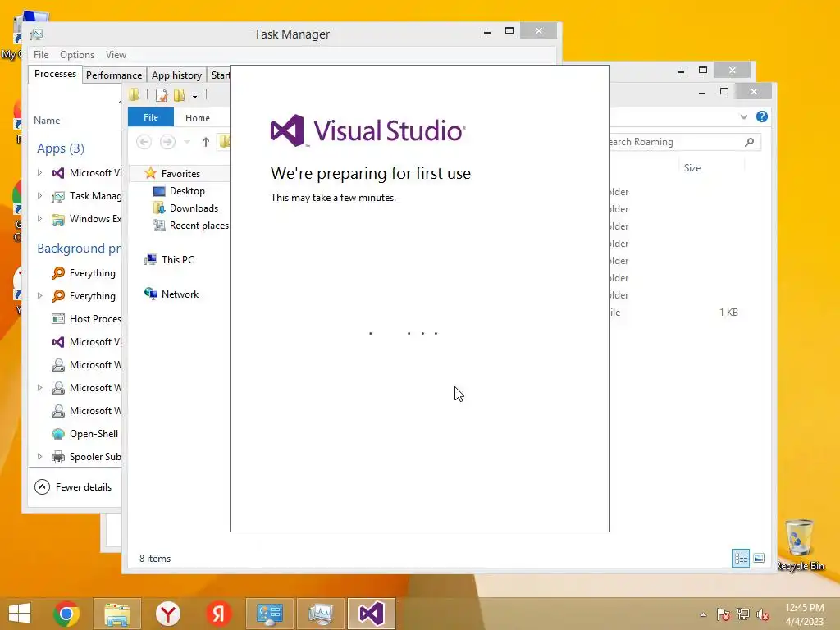Switch Explorer to Details view

point(741,558)
